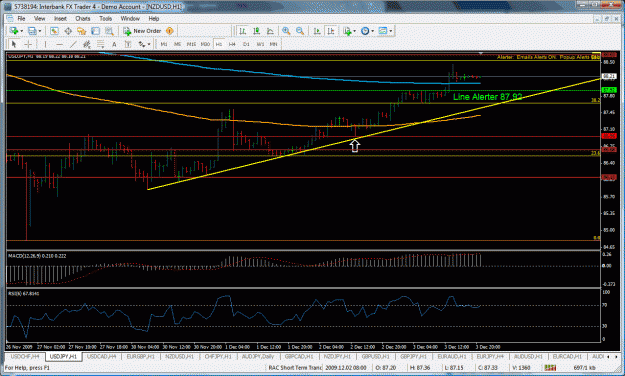Click the chart tabs right-pointing arrow

[x=616, y=357]
